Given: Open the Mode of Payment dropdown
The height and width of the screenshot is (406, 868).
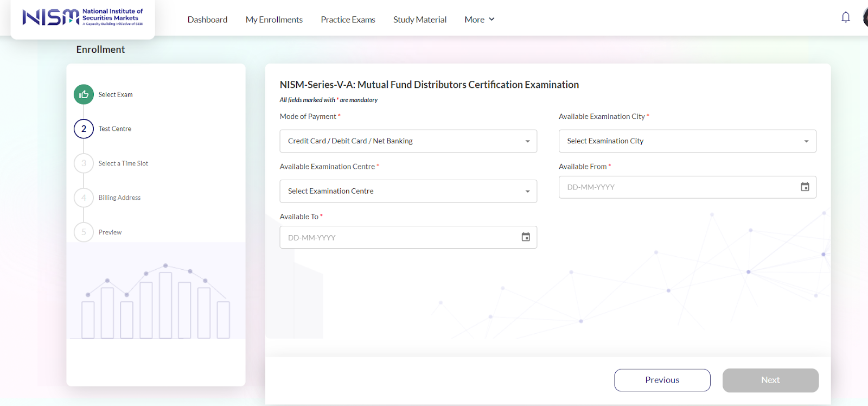Looking at the screenshot, I should pyautogui.click(x=408, y=141).
